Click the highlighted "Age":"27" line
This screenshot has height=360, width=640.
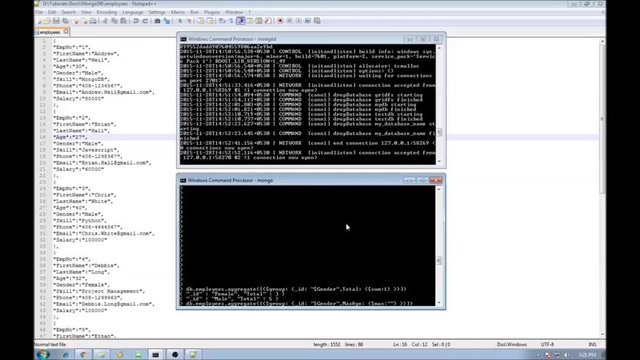point(70,137)
